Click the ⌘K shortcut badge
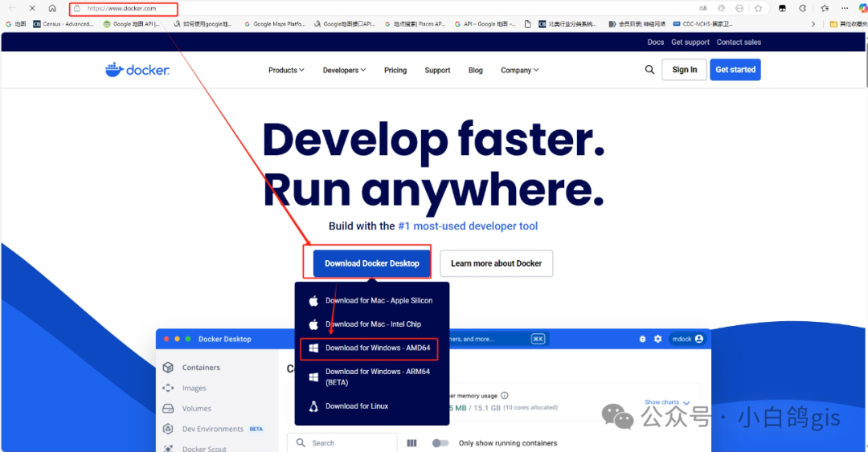This screenshot has height=452, width=868. 538,339
